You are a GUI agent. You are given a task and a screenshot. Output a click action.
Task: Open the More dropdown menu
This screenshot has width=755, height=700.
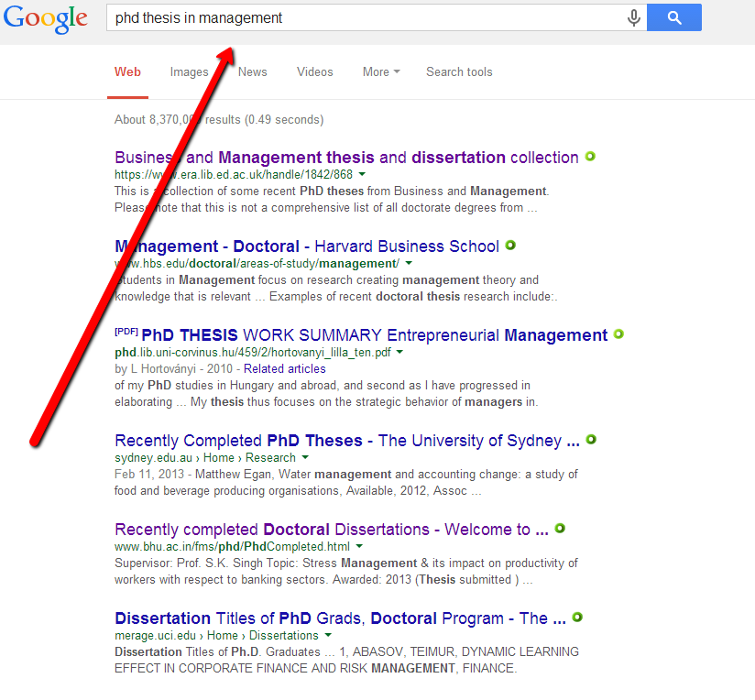381,72
